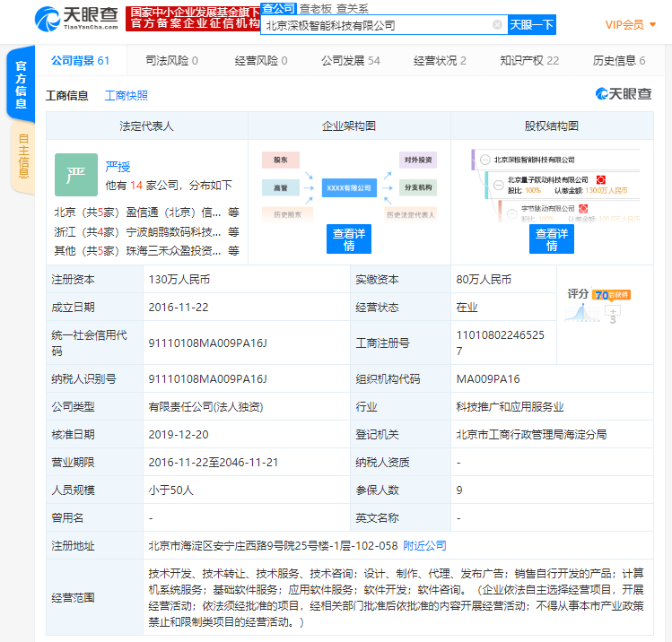Open 盈信通（北京）company link
This screenshot has width=672, height=642.
click(x=173, y=213)
